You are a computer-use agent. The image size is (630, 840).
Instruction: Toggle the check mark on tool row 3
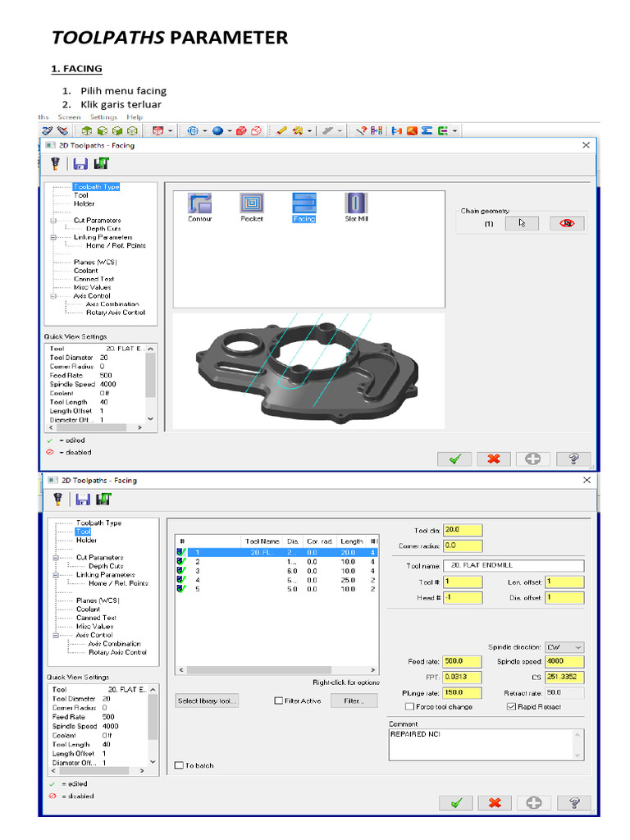(181, 571)
